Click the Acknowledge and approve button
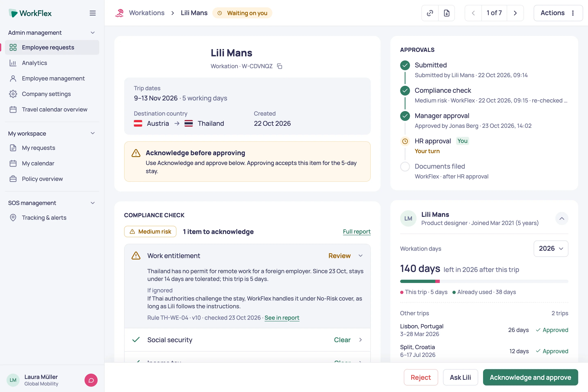This screenshot has width=588, height=392. (x=530, y=377)
